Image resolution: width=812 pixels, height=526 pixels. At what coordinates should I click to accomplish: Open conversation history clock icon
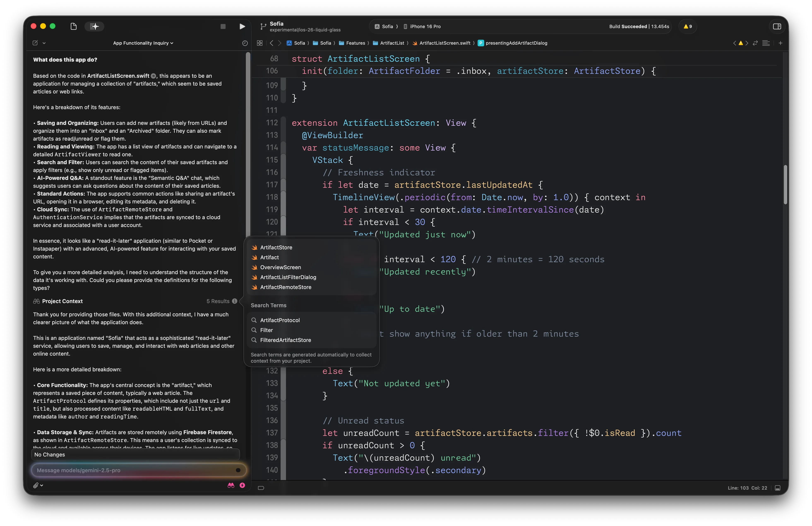coord(245,43)
